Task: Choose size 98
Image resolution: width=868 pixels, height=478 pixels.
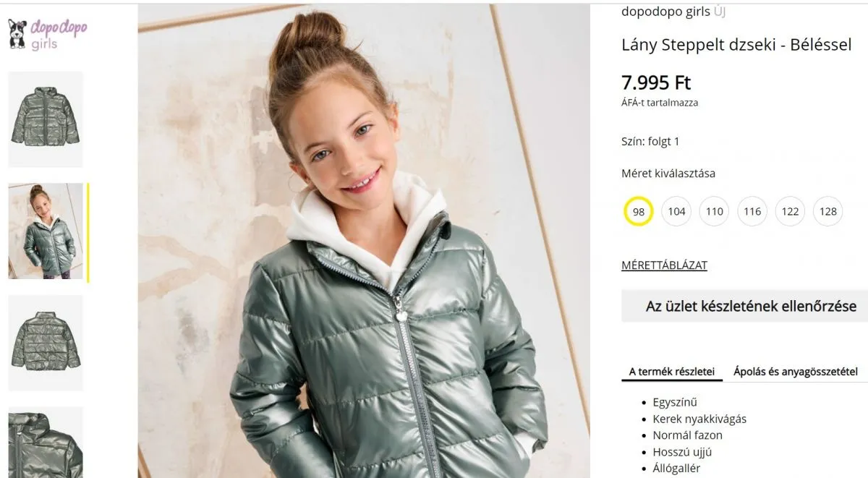Action: [639, 211]
